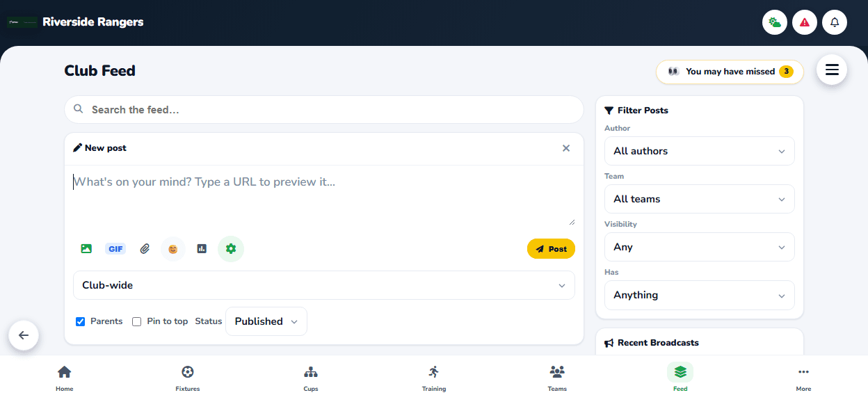Insert a GIF into the post

[115, 248]
